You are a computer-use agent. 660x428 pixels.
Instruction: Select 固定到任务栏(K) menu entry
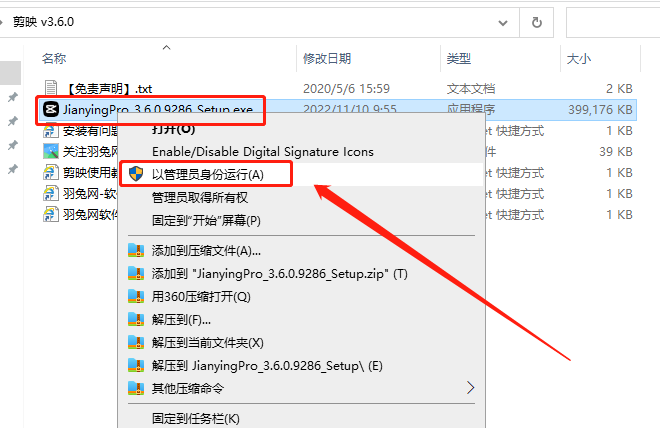(196, 419)
